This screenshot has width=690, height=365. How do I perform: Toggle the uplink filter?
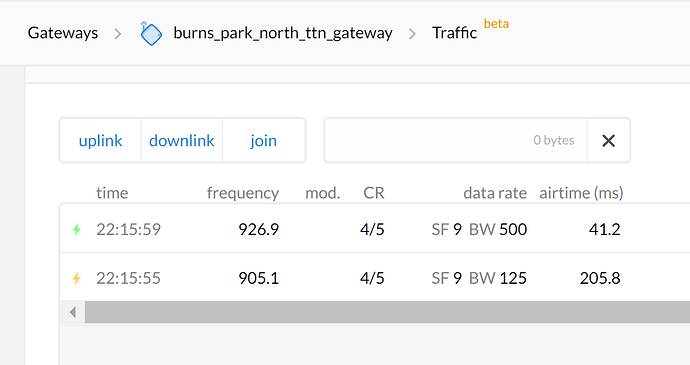pos(100,140)
